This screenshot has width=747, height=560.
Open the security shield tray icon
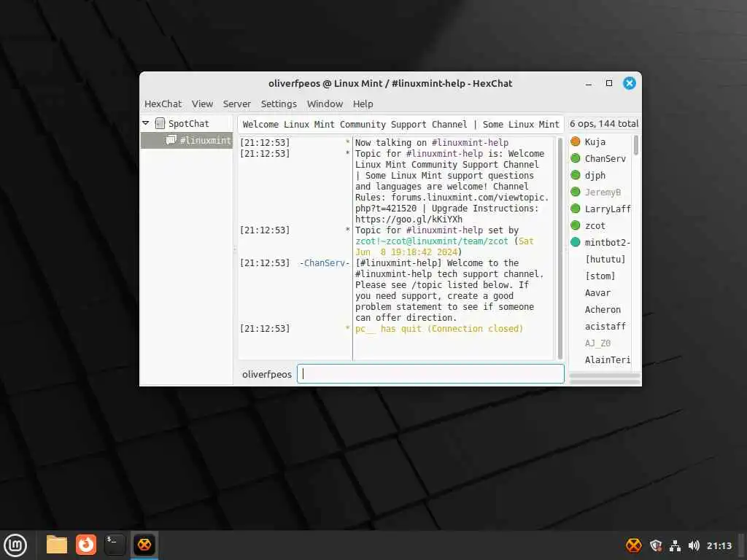(656, 545)
